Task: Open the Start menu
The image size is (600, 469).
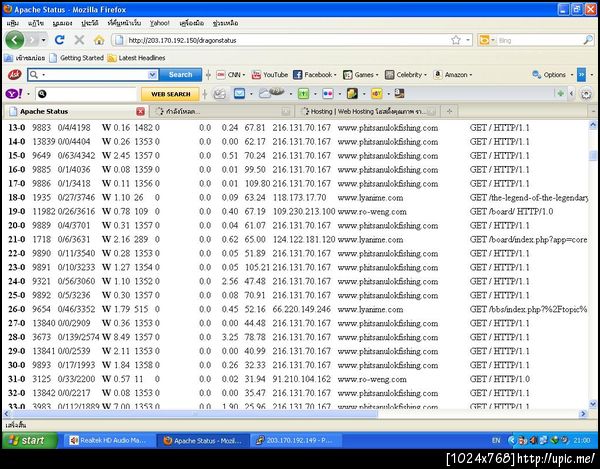Action: [30, 440]
